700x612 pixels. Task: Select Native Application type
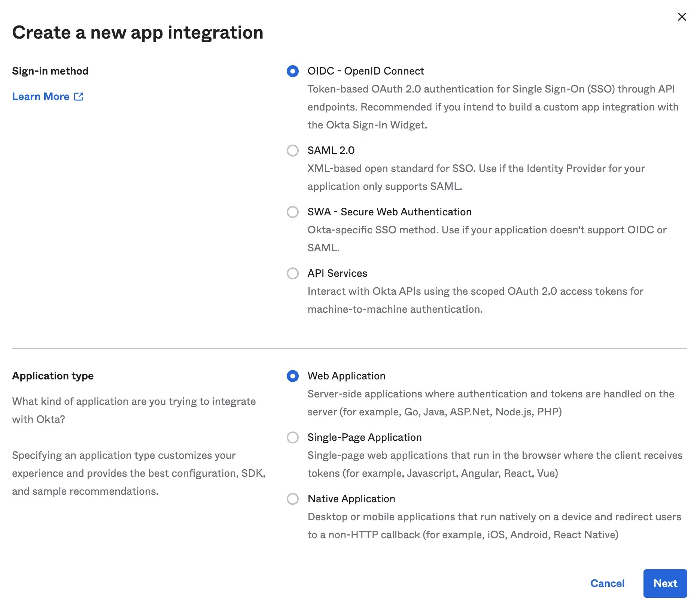point(293,499)
